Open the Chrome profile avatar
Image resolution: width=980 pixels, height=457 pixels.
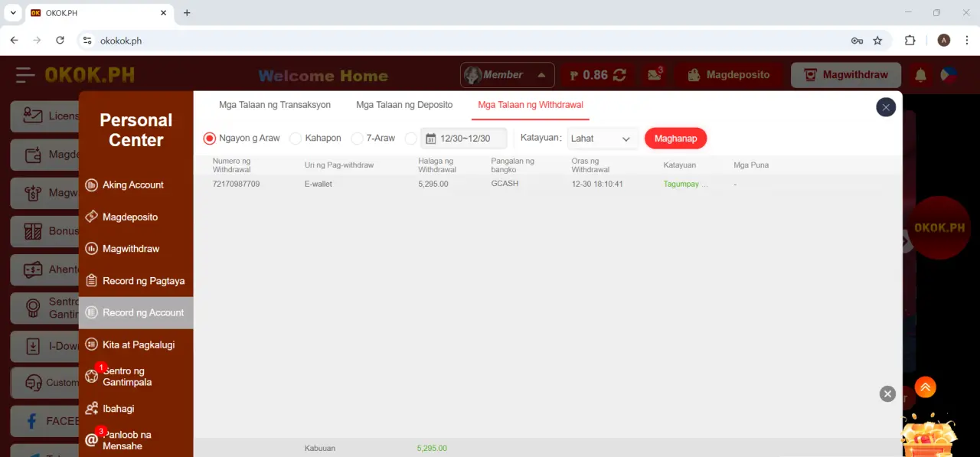pos(943,41)
